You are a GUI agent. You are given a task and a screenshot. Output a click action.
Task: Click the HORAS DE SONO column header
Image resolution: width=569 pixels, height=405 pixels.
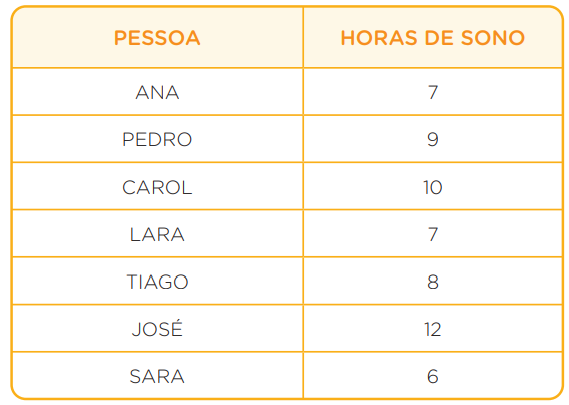[x=433, y=38]
